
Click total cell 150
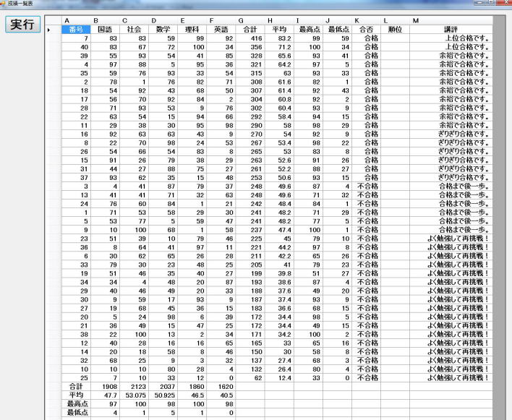pyautogui.click(x=250, y=352)
